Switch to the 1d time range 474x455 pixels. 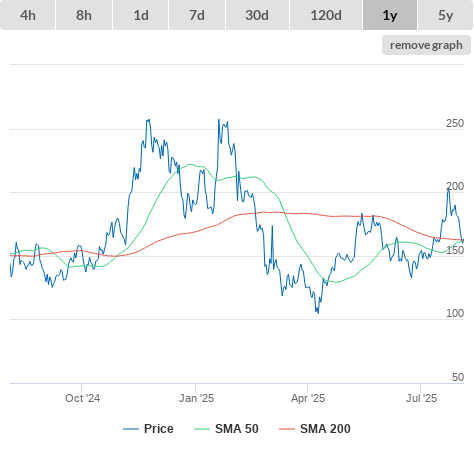[x=141, y=15]
